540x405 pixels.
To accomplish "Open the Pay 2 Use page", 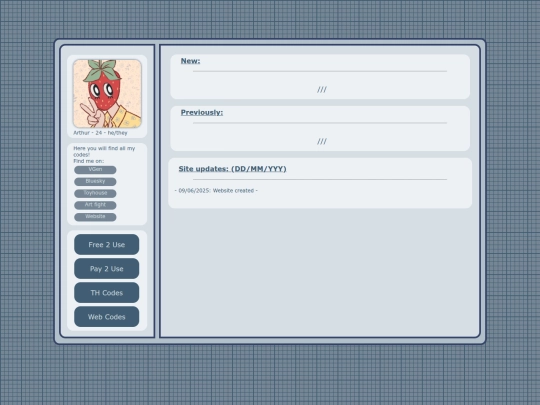I will 106,269.
